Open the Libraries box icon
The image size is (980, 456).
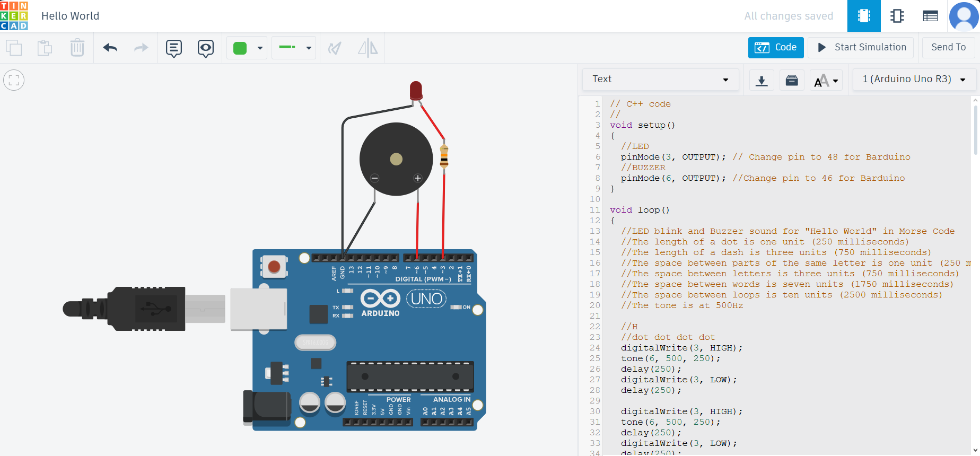pos(792,81)
